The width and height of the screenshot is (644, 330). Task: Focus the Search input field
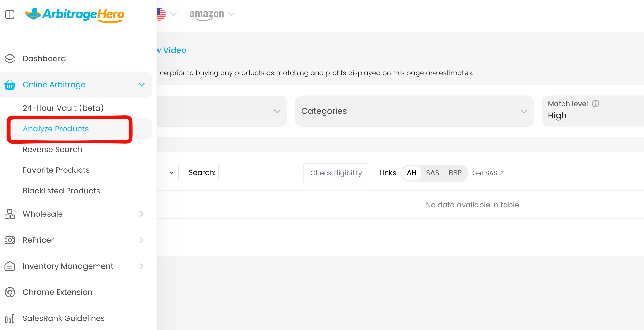pyautogui.click(x=256, y=173)
